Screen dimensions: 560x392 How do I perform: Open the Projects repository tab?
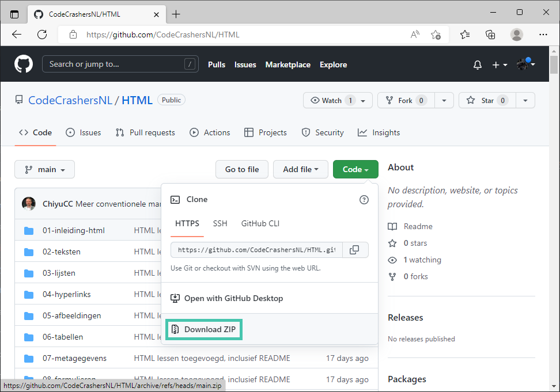pyautogui.click(x=266, y=133)
